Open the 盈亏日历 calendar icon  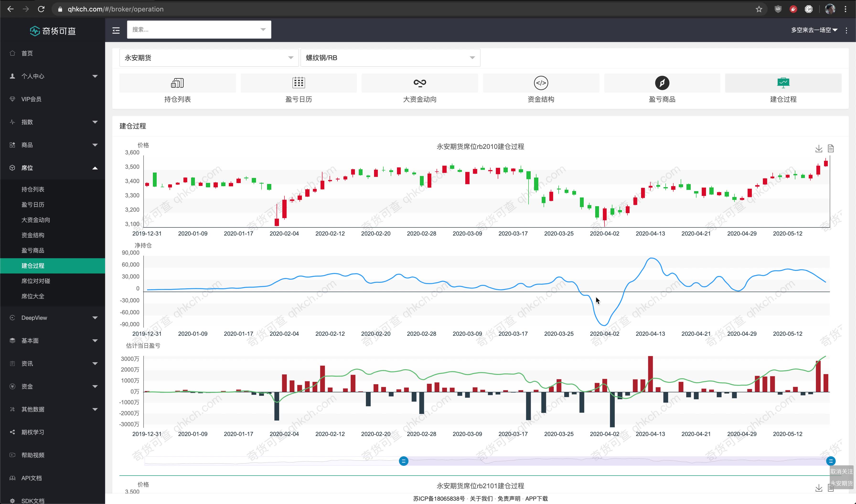(299, 83)
